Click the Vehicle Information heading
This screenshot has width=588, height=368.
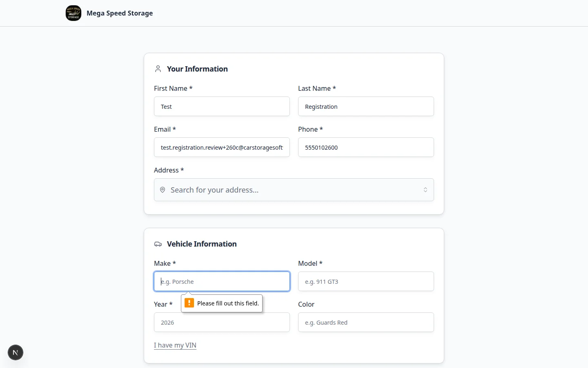tap(202, 244)
